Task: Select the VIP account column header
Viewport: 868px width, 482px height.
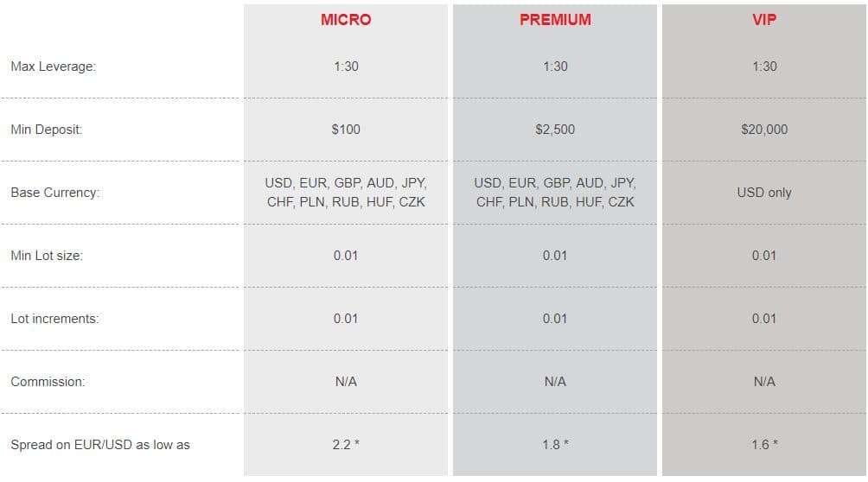Action: 764,20
